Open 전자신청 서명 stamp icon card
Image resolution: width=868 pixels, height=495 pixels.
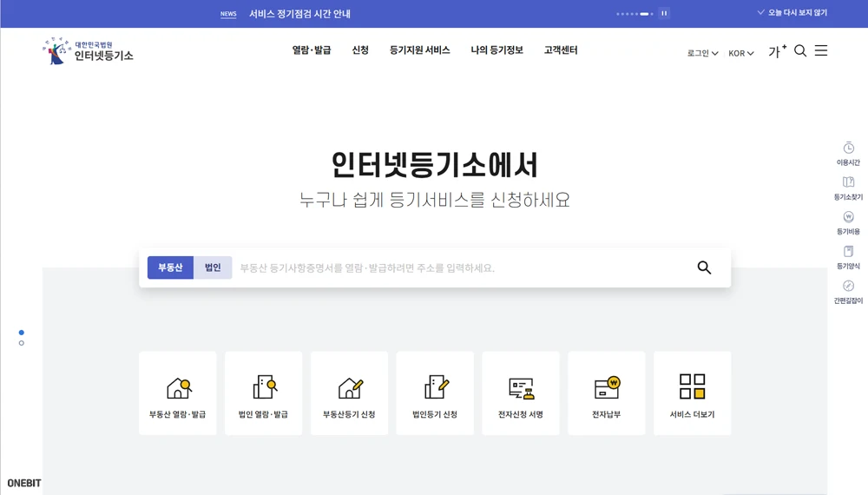click(x=521, y=393)
